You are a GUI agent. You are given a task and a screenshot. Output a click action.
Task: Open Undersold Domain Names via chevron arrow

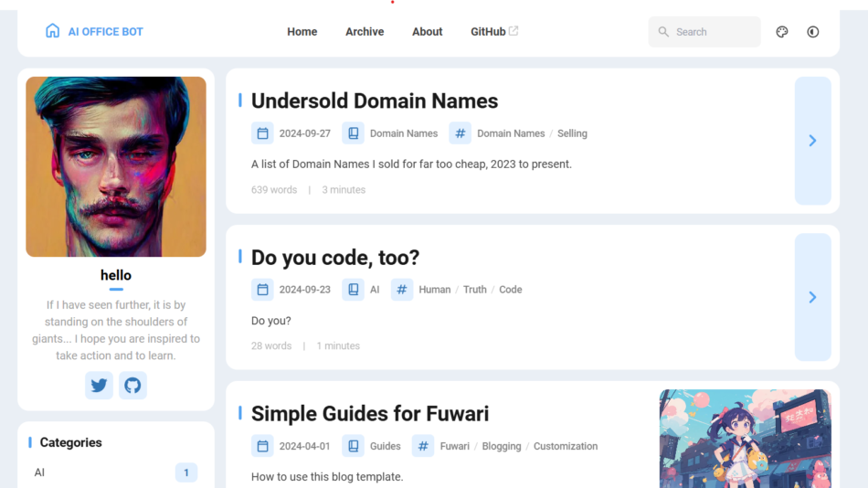tap(812, 141)
